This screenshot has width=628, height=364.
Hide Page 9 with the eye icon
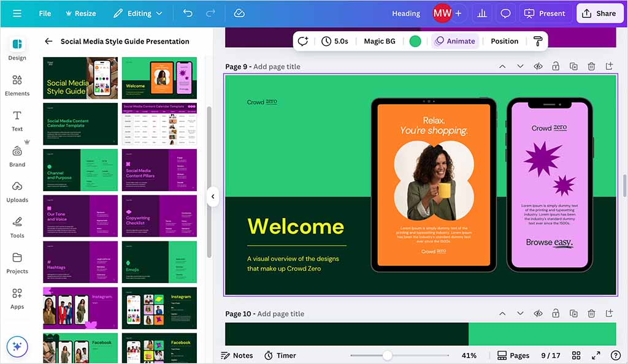pyautogui.click(x=538, y=66)
